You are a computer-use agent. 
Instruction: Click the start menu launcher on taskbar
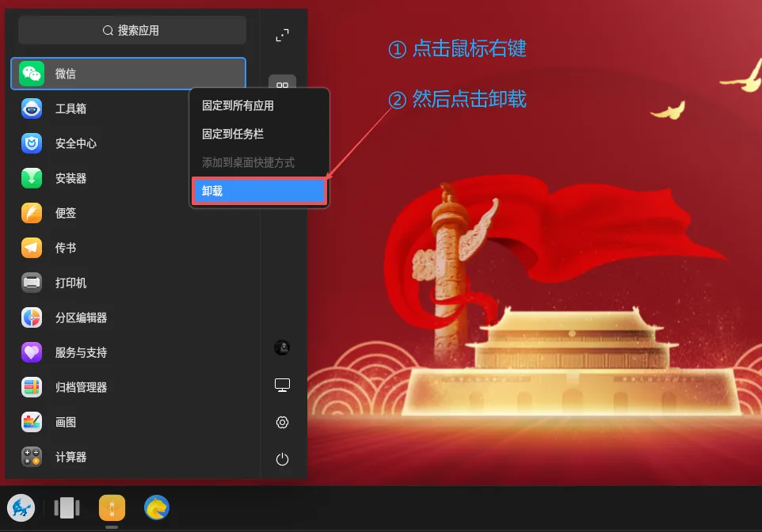point(21,507)
